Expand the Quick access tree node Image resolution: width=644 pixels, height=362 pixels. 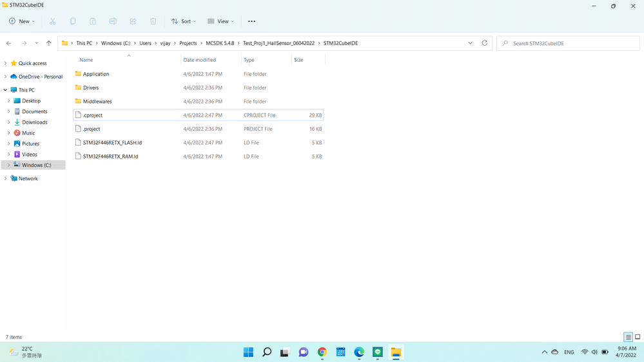pos(5,63)
